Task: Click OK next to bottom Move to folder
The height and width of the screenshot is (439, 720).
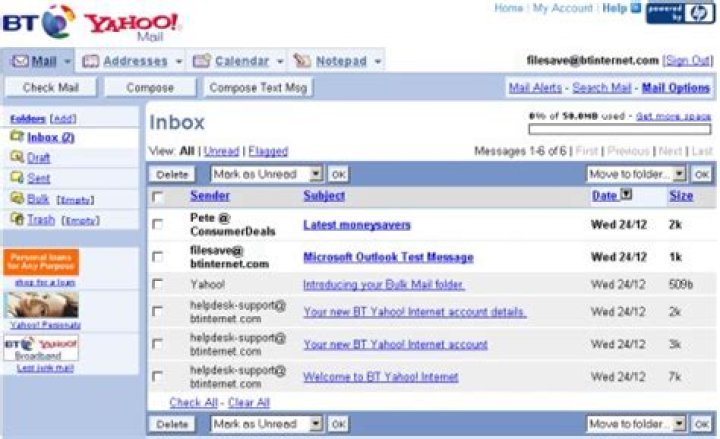Action: 702,424
